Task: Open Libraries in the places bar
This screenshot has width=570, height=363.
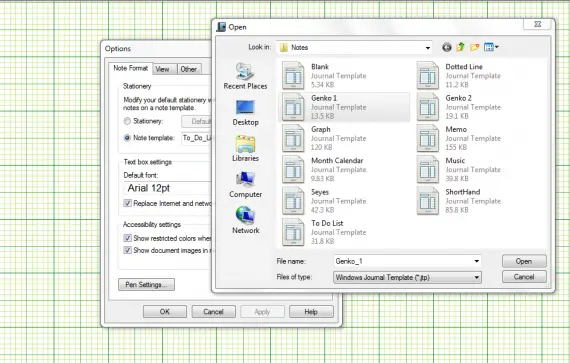Action: (x=245, y=148)
